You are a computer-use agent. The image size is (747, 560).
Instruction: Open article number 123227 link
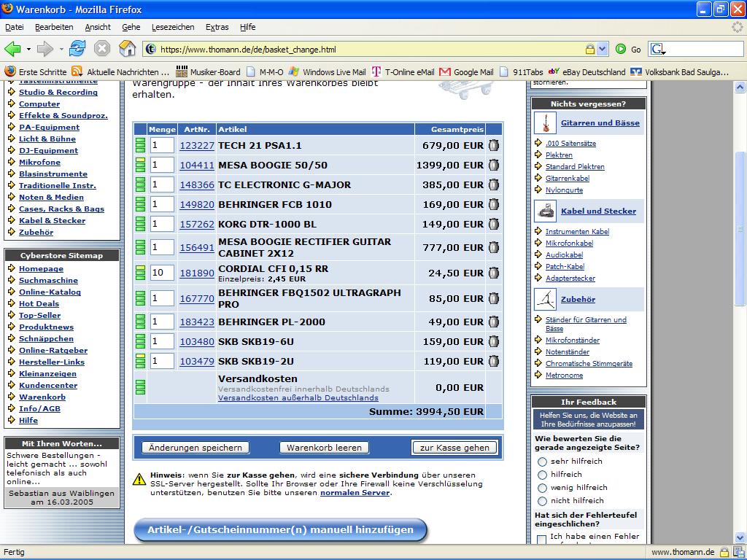tap(197, 146)
